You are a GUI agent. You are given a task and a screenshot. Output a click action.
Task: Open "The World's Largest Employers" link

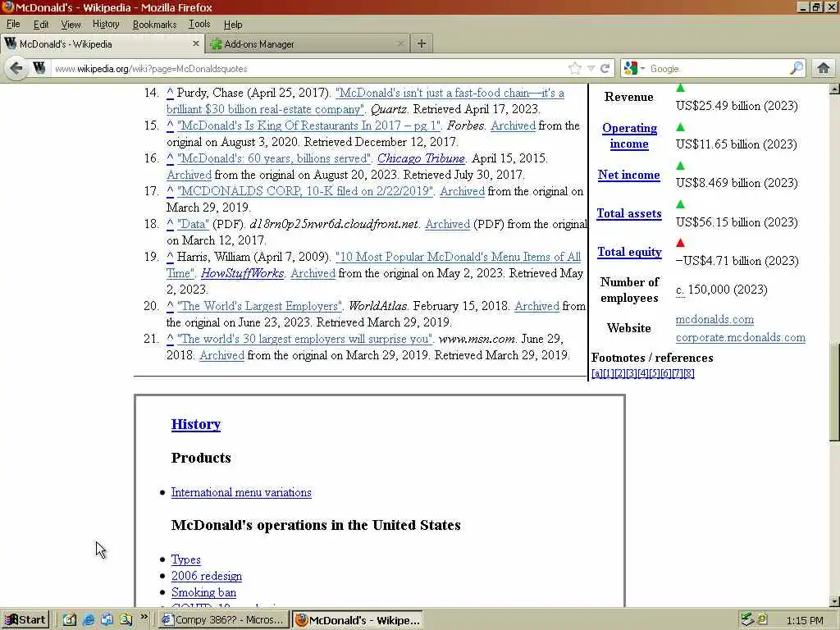pyautogui.click(x=260, y=305)
